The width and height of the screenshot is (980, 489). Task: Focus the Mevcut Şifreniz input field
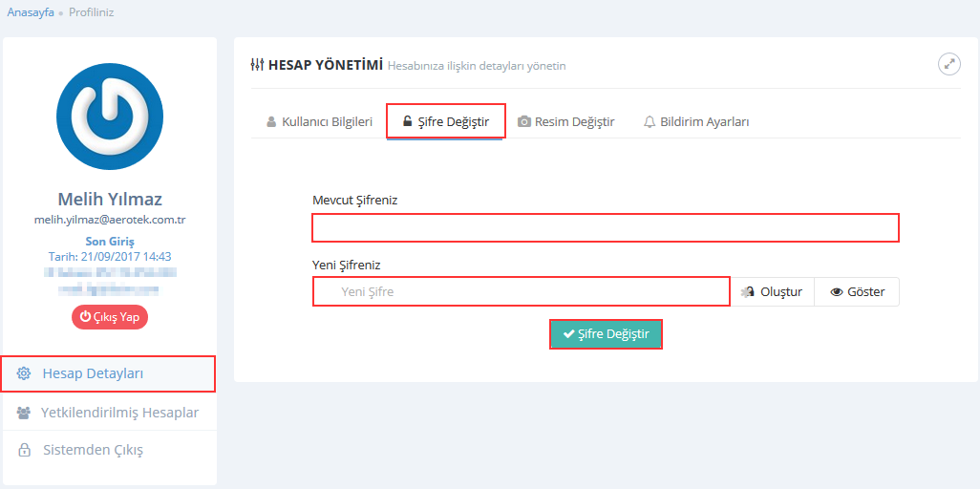tap(606, 228)
